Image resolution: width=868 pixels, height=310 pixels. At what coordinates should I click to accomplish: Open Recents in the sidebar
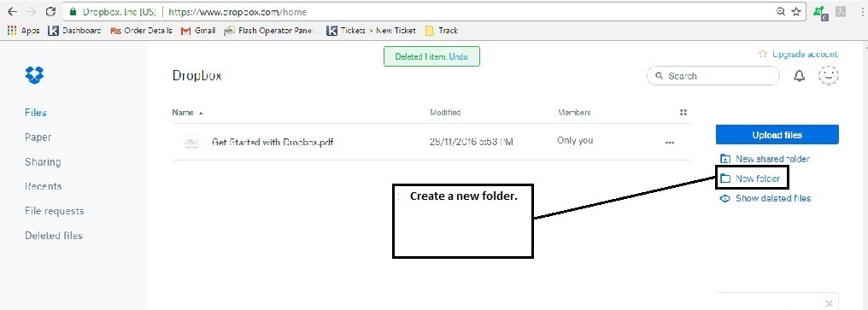[44, 186]
